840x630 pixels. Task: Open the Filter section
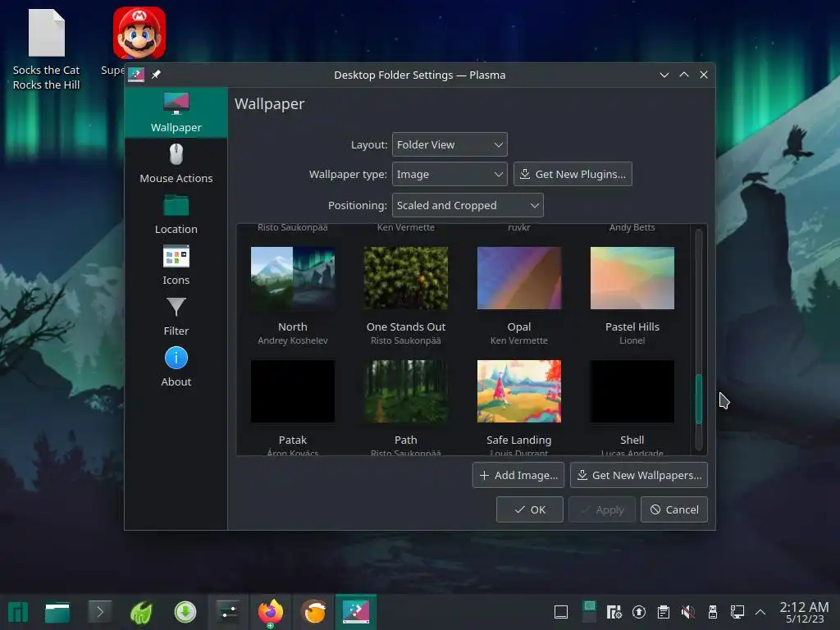point(176,316)
